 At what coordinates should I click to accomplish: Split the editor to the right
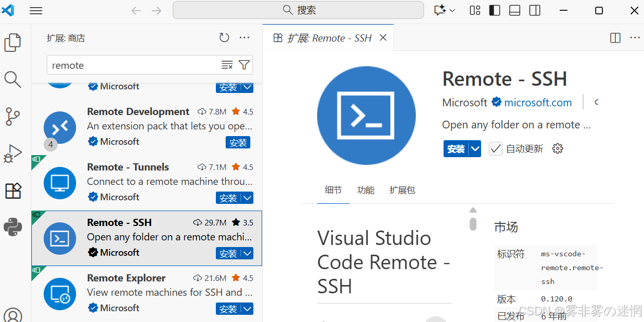(615, 38)
